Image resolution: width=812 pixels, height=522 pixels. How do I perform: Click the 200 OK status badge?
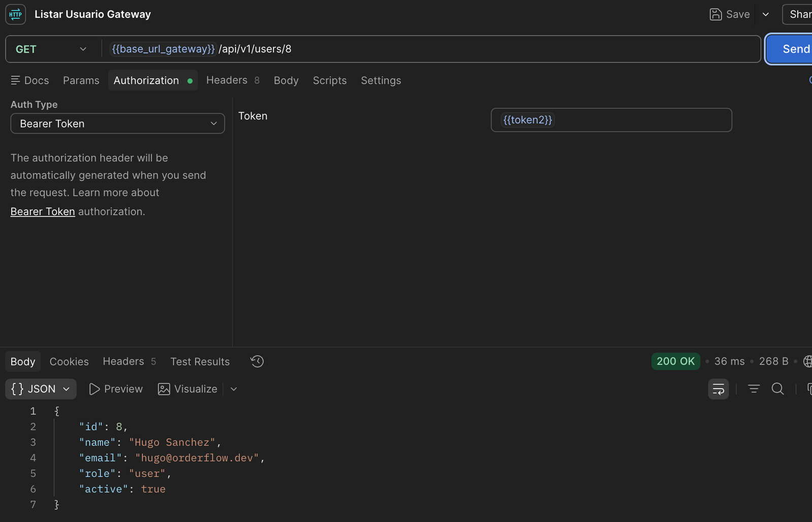click(x=675, y=361)
